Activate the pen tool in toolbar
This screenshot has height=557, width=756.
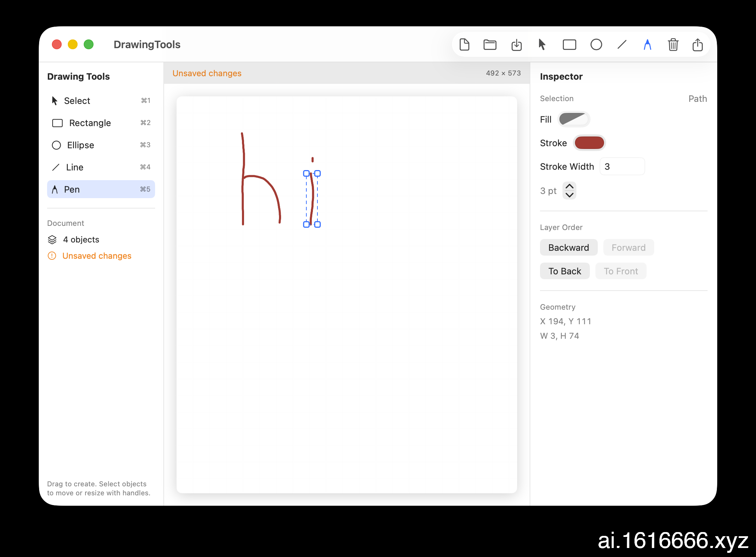647,45
